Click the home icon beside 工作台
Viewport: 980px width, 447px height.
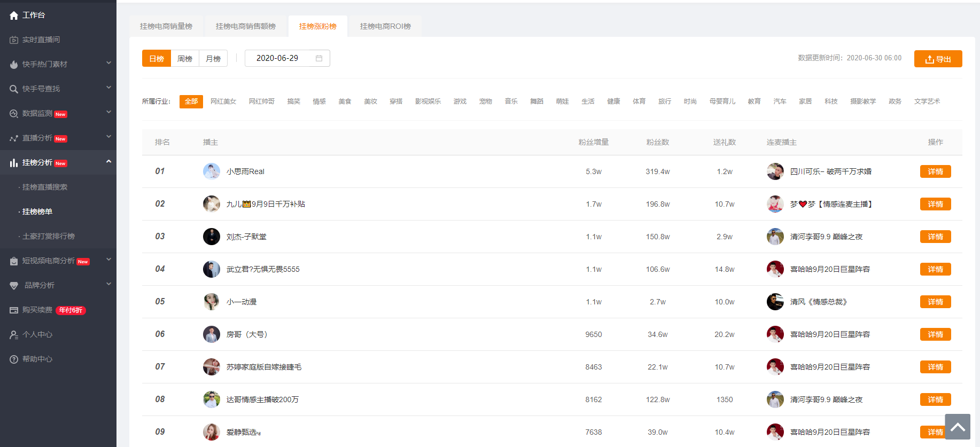[14, 15]
